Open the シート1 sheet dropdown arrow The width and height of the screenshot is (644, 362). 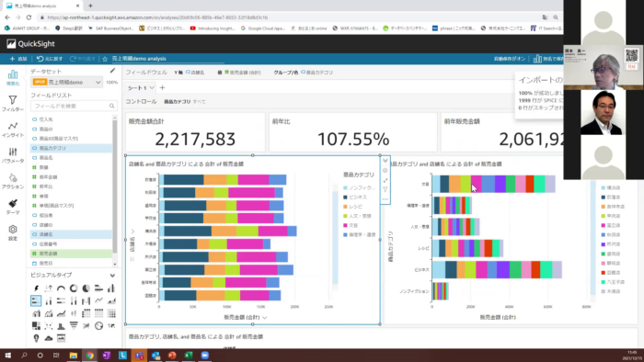(152, 87)
